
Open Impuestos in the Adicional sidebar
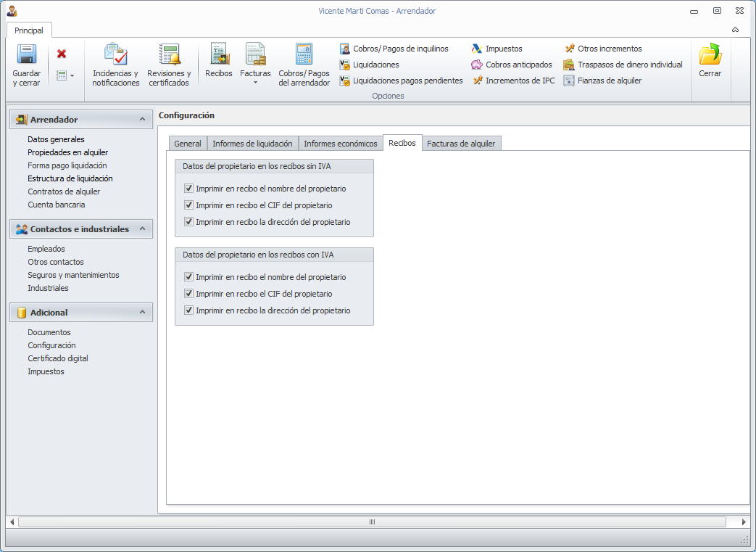point(46,371)
